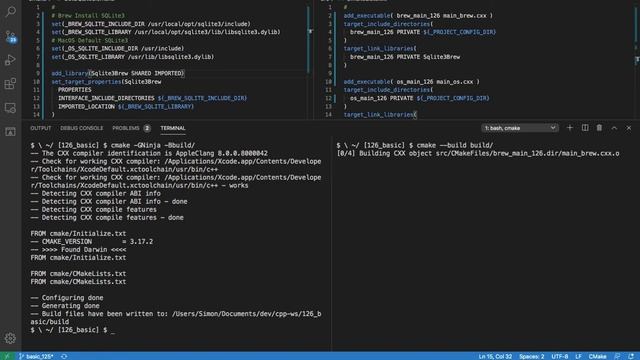
Task: Click the green remote window indicator in status bar
Action: pos(7,356)
